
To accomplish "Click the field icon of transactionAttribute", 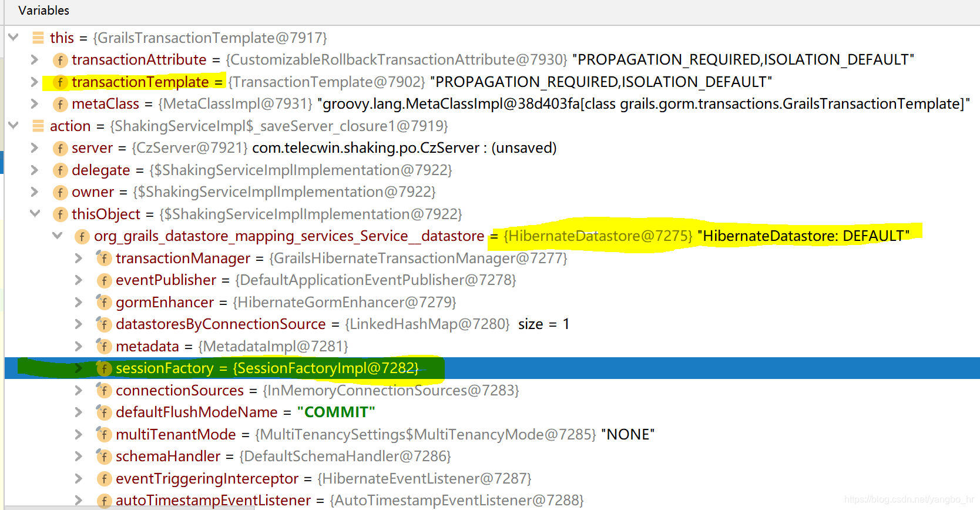I will pos(60,60).
